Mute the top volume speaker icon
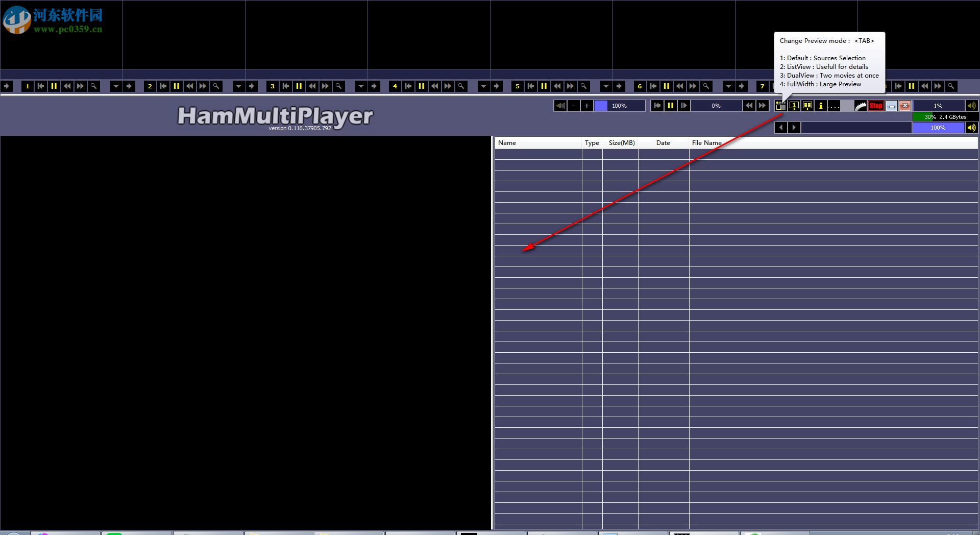Viewport: 980px width, 535px height. tap(971, 106)
